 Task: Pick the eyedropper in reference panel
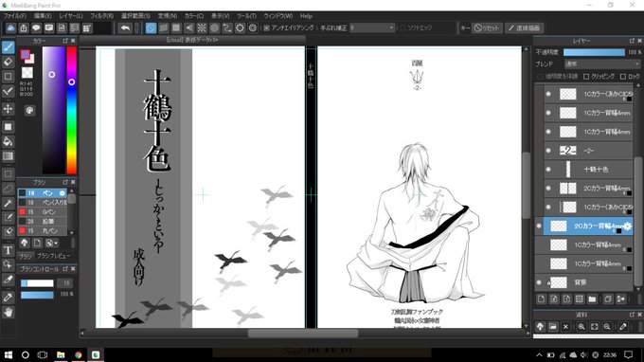[622, 327]
